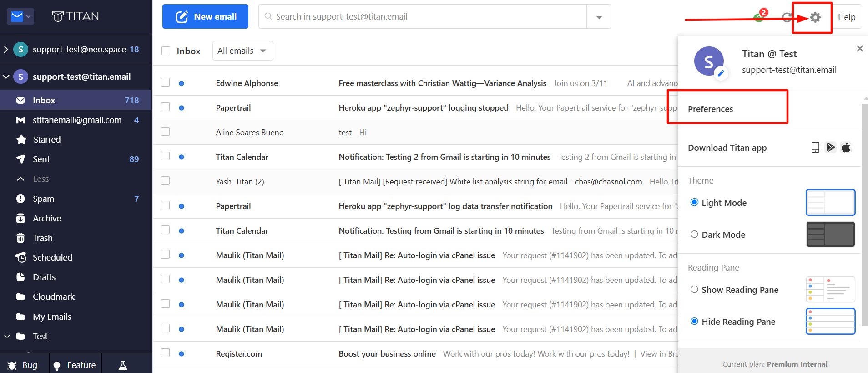Viewport: 868px width, 373px height.
Task: Click the New email button
Action: 205,16
